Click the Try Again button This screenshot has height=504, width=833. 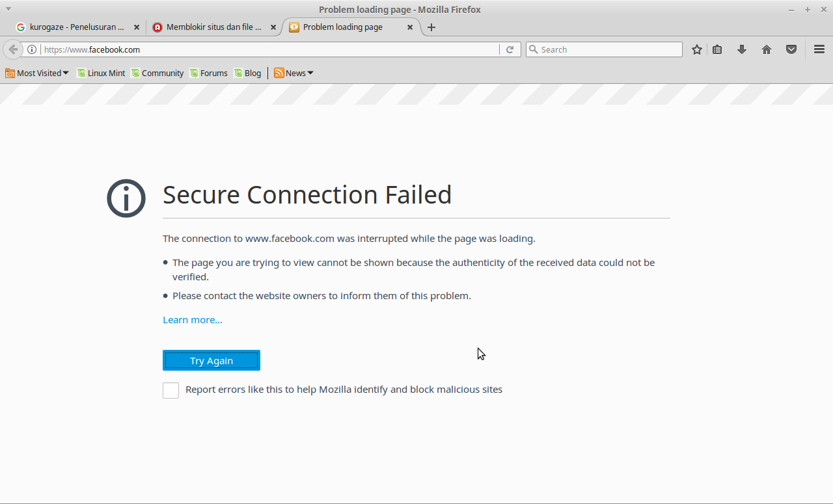(x=211, y=360)
